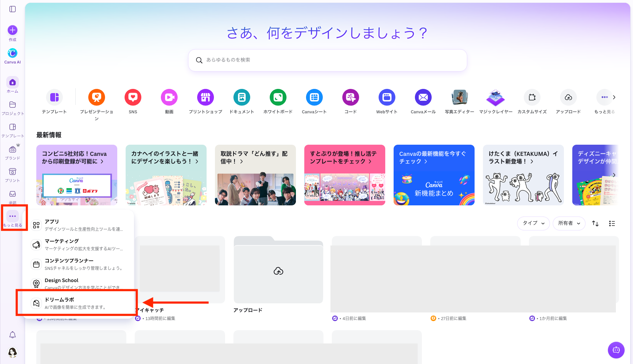Open Canva Mail icon
Viewport: 633px width, 364px height.
tap(423, 97)
